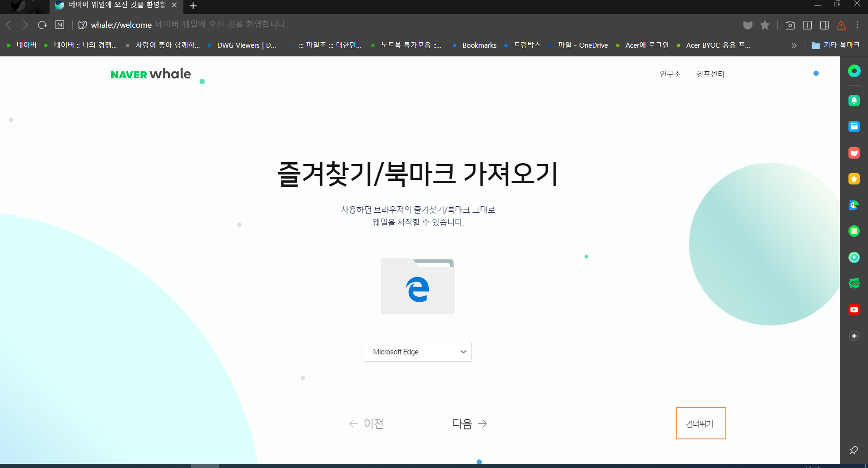Open DWG Viewers bookmark

click(242, 45)
